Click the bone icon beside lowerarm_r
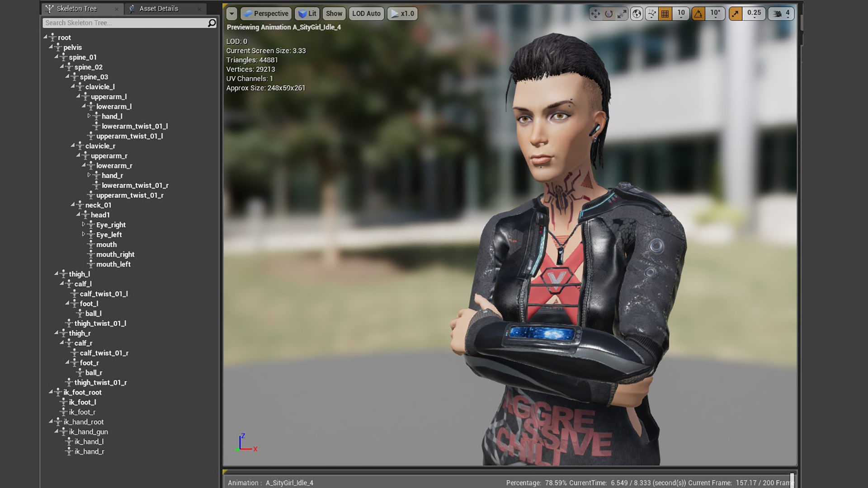The height and width of the screenshot is (488, 868). pos(91,166)
